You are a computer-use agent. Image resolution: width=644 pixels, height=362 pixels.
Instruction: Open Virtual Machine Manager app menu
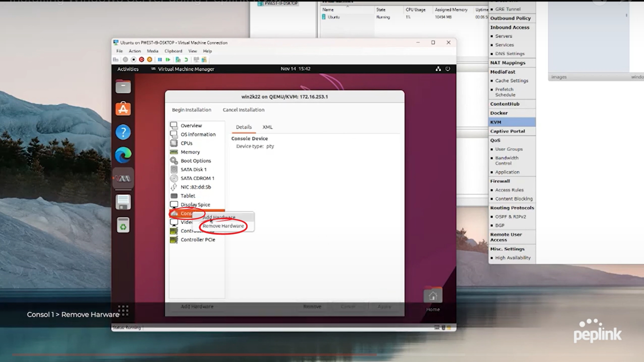[x=186, y=69]
